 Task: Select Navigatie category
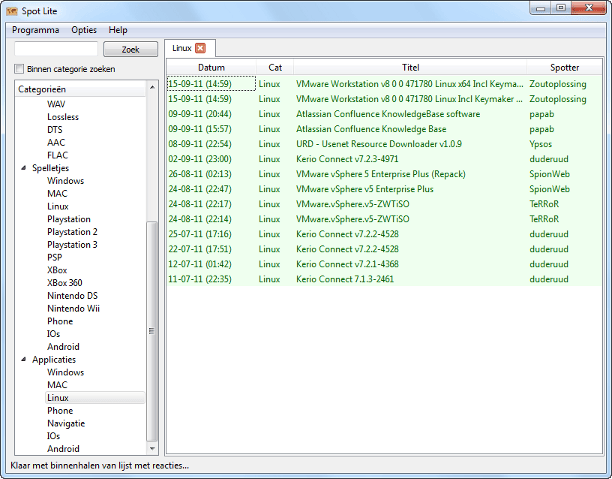tap(66, 424)
